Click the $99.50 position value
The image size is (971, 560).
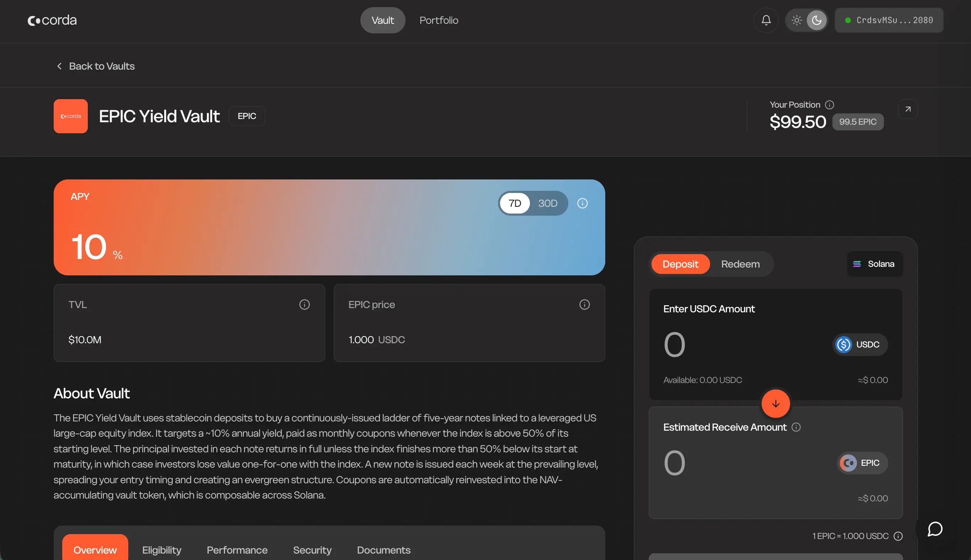tap(798, 122)
